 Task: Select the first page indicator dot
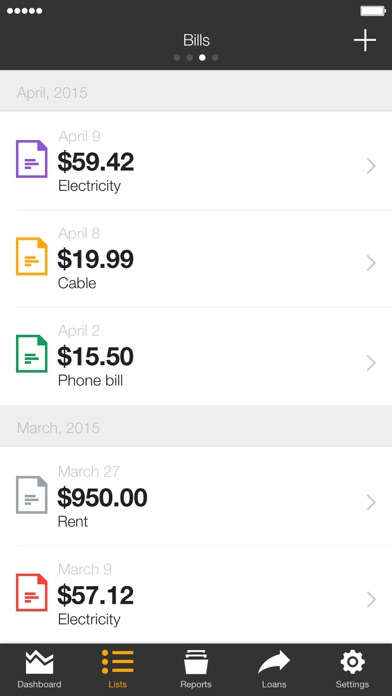coord(177,58)
